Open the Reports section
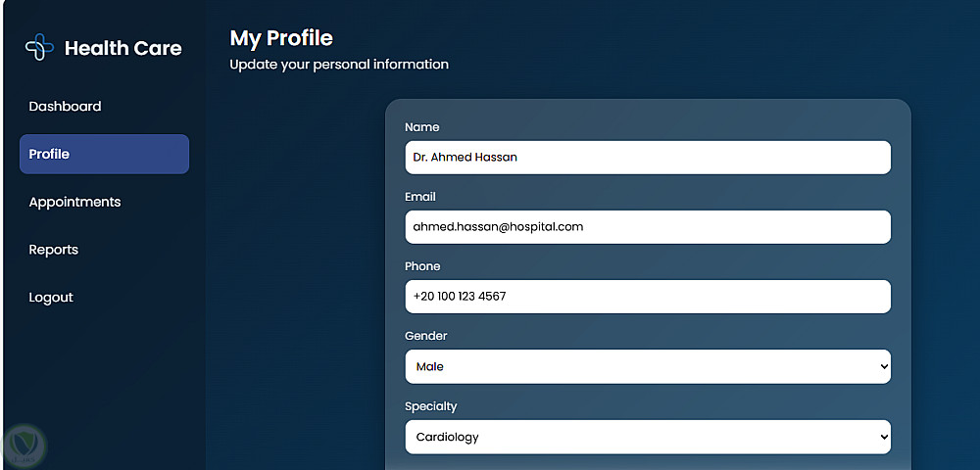The height and width of the screenshot is (470, 980). point(54,250)
